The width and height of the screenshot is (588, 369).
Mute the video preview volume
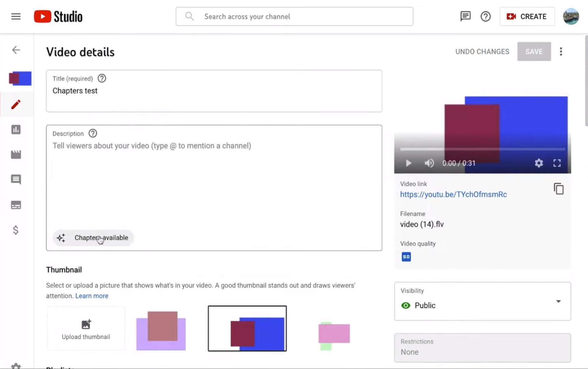coord(429,163)
